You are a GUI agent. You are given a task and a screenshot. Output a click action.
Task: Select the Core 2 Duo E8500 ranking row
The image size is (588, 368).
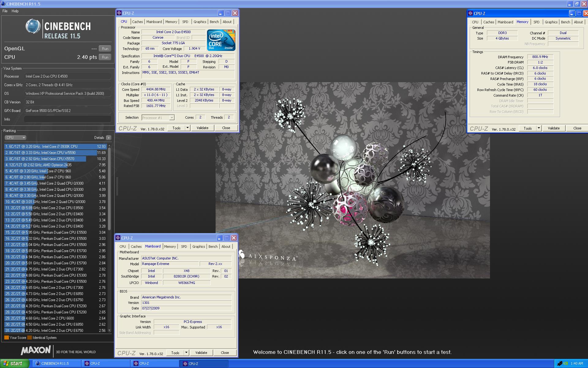(x=55, y=208)
